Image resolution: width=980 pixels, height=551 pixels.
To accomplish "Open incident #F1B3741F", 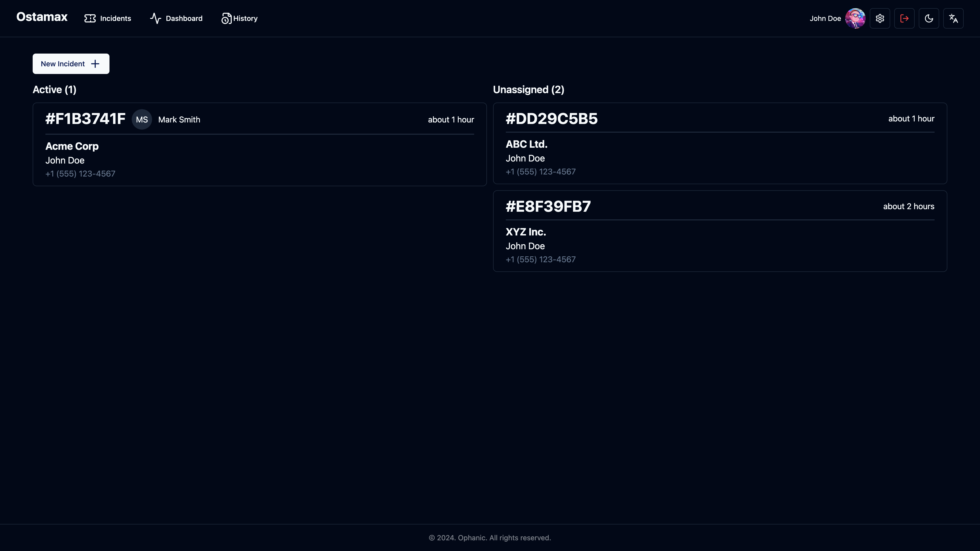I will [85, 119].
